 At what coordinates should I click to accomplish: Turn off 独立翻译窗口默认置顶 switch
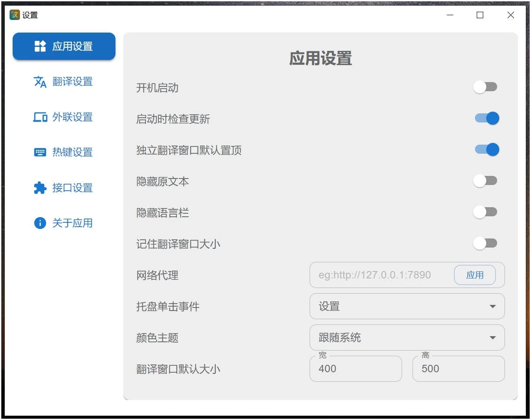pos(487,150)
